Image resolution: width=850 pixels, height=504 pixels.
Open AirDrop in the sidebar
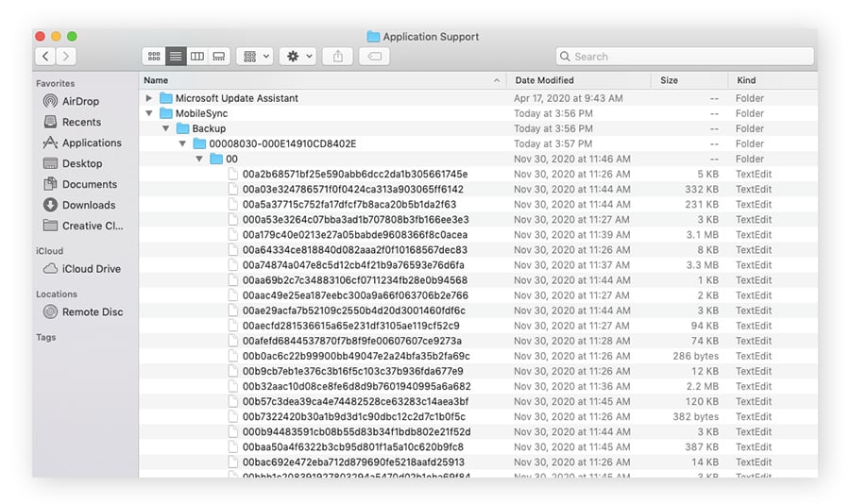coord(80,101)
